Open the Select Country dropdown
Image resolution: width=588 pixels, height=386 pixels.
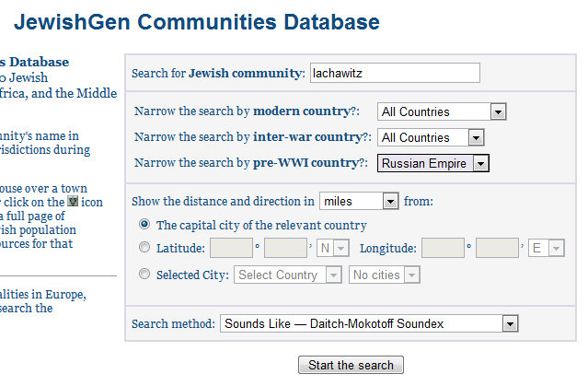coord(288,275)
